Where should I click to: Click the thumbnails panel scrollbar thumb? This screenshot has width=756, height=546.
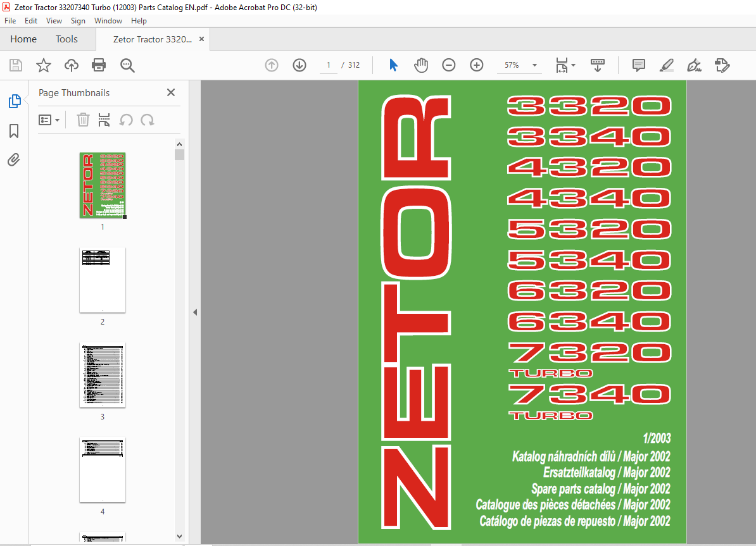(x=179, y=155)
